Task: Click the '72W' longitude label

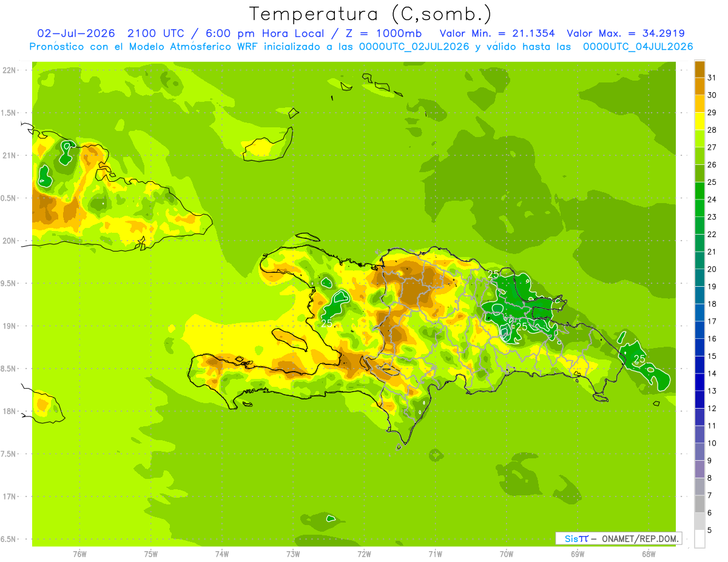Action: point(364,554)
